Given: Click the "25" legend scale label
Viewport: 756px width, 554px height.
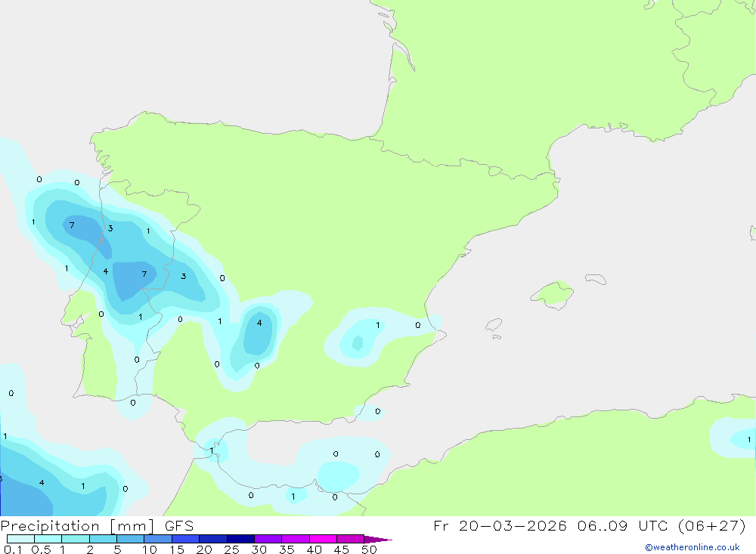Looking at the screenshot, I should [x=232, y=549].
